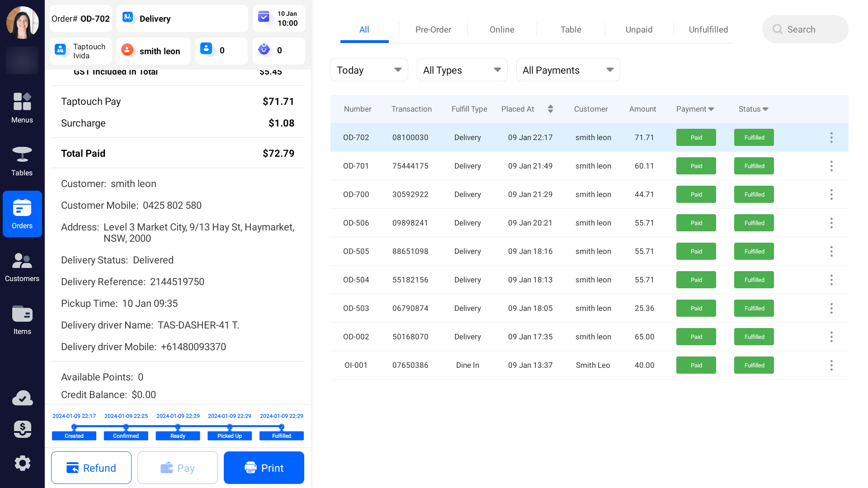Switch to the Unfulfilled tab
868x488 pixels.
point(708,29)
